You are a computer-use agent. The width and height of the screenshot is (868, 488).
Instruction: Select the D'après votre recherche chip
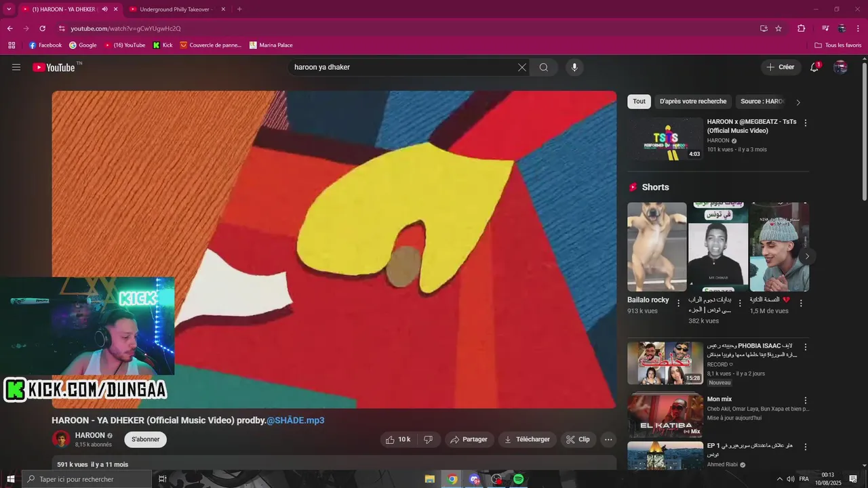pos(693,102)
